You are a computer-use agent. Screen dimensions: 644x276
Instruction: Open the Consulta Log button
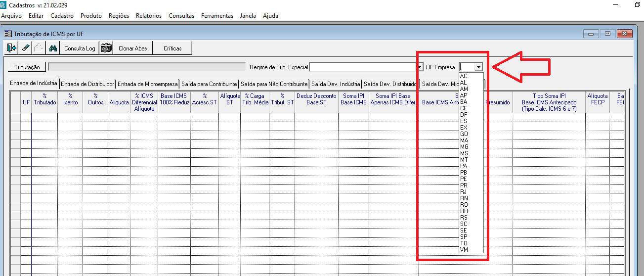tap(80, 48)
